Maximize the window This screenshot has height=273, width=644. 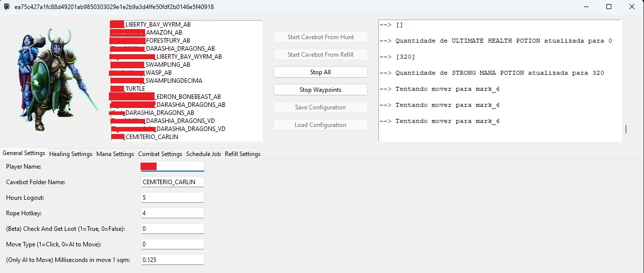(x=609, y=7)
